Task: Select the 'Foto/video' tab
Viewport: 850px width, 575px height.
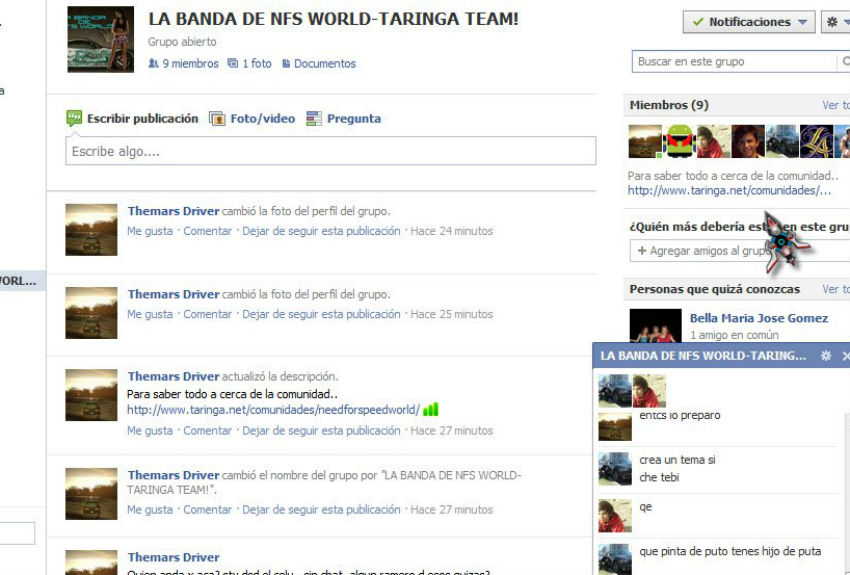Action: [x=262, y=118]
